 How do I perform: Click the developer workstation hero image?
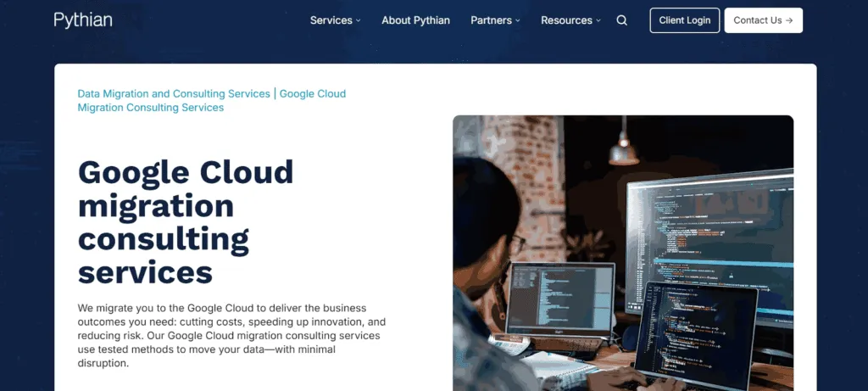(623, 253)
